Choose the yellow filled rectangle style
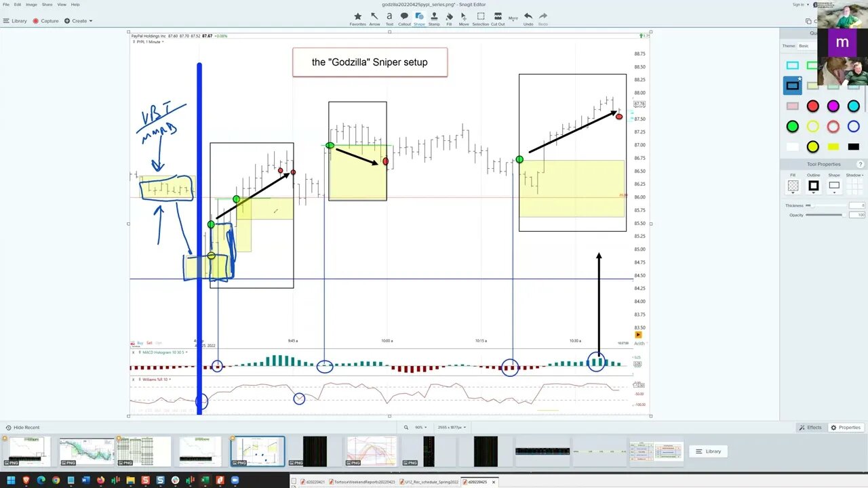The width and height of the screenshot is (868, 488). (833, 146)
